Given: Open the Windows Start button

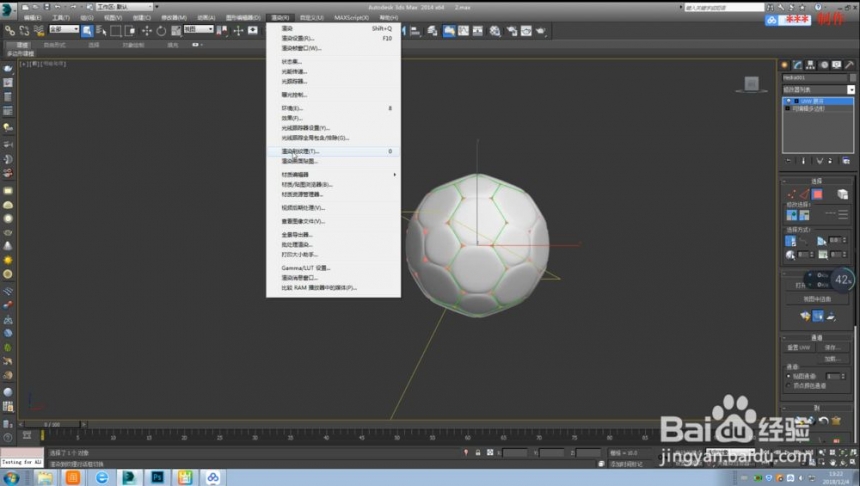Looking at the screenshot, I should click(x=10, y=478).
